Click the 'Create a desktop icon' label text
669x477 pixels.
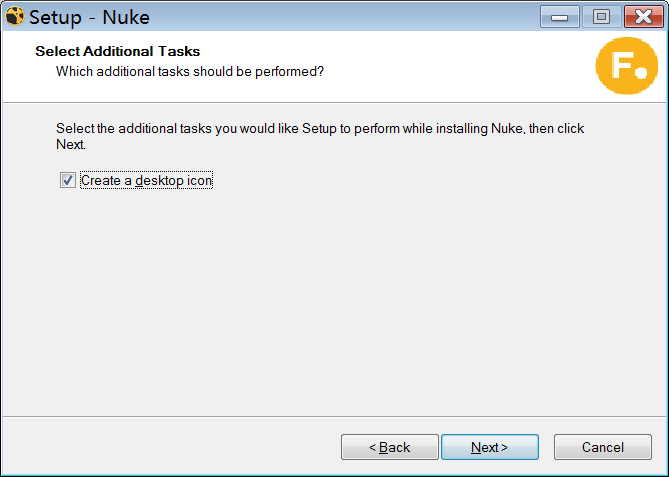coord(146,181)
